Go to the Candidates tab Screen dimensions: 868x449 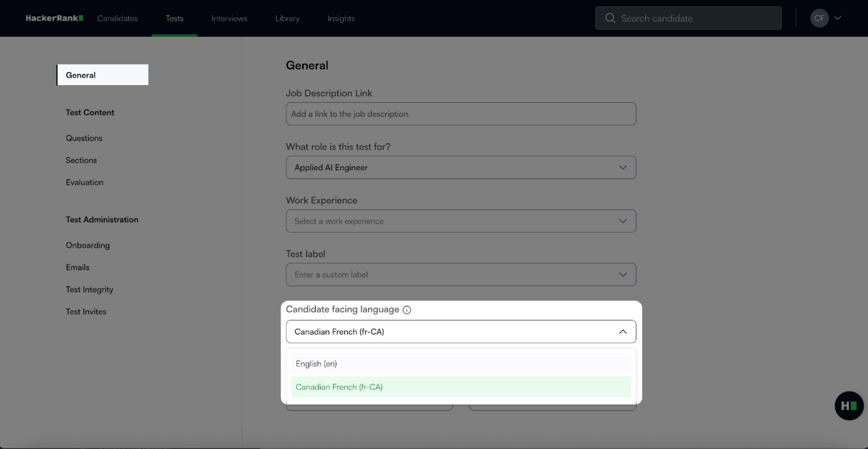click(117, 18)
